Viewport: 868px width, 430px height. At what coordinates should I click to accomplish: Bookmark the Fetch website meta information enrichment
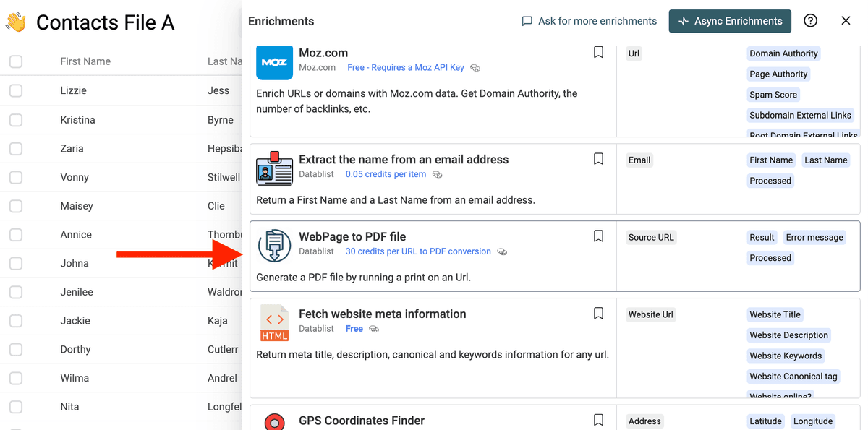tap(598, 314)
